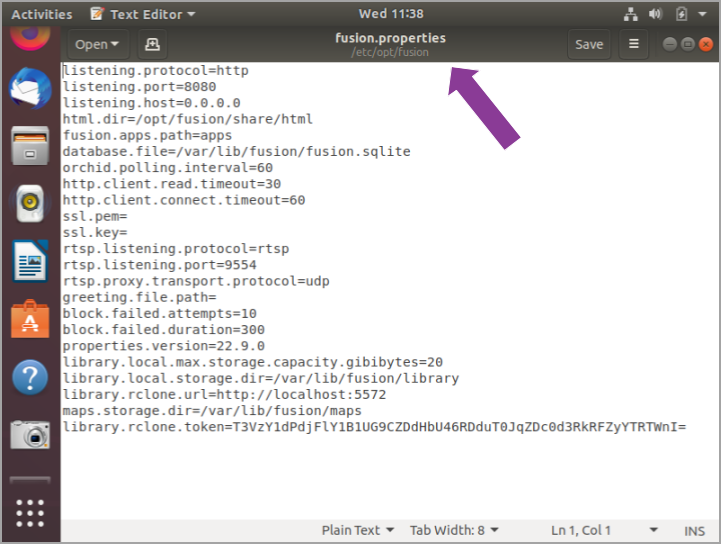Launch the Screenshot camera app from the dock

click(30, 435)
